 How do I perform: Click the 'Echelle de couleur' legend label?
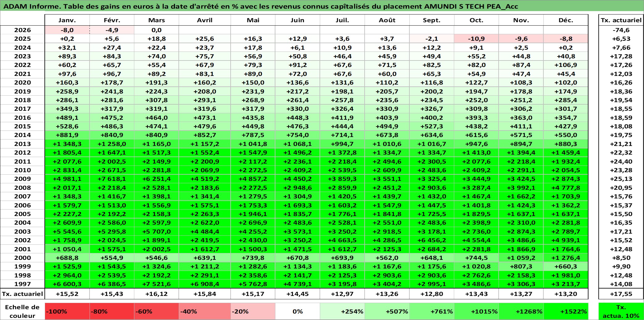22,311
